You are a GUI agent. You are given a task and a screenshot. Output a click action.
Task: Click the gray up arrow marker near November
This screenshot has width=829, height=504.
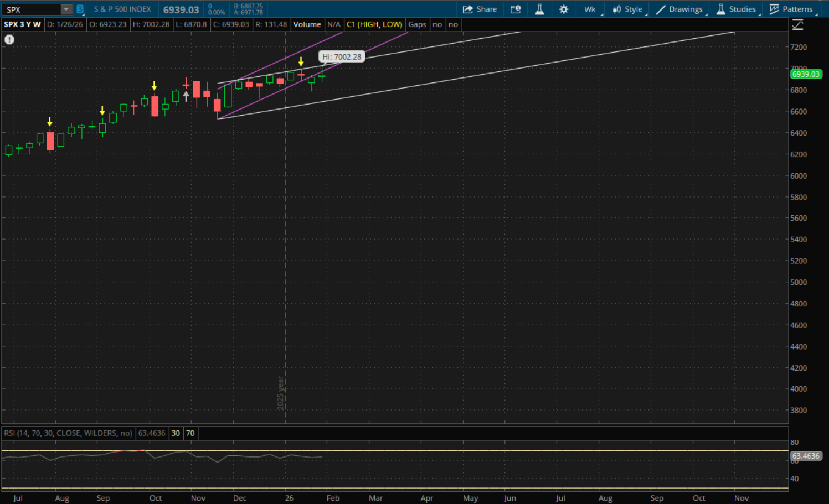pyautogui.click(x=186, y=96)
